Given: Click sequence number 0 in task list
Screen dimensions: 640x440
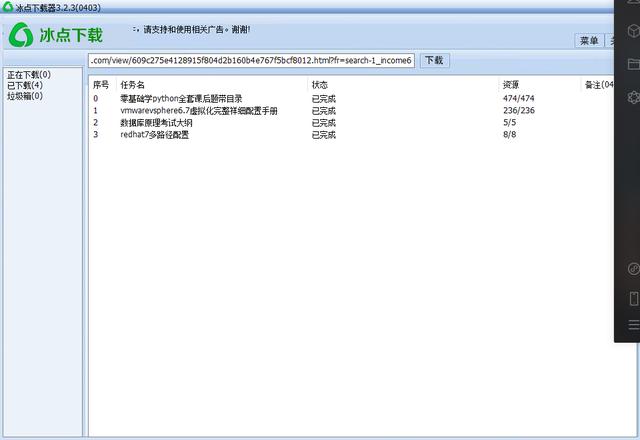Looking at the screenshot, I should tap(96, 98).
